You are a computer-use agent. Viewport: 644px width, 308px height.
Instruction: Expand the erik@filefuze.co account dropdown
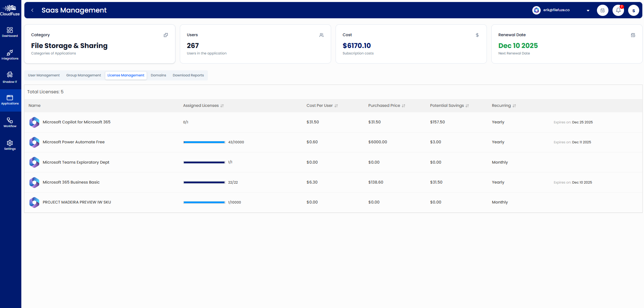pyautogui.click(x=587, y=10)
